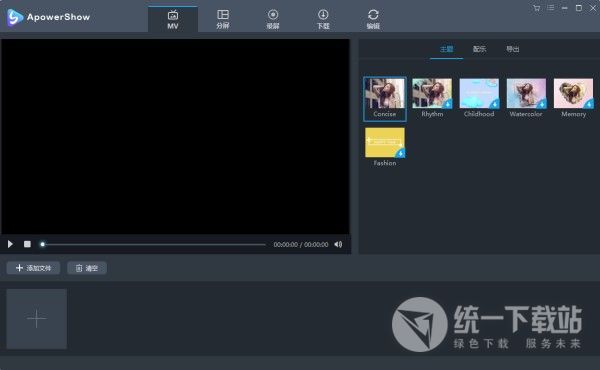Click the 添加文件 add files button
This screenshot has height=370, width=600.
(x=33, y=268)
